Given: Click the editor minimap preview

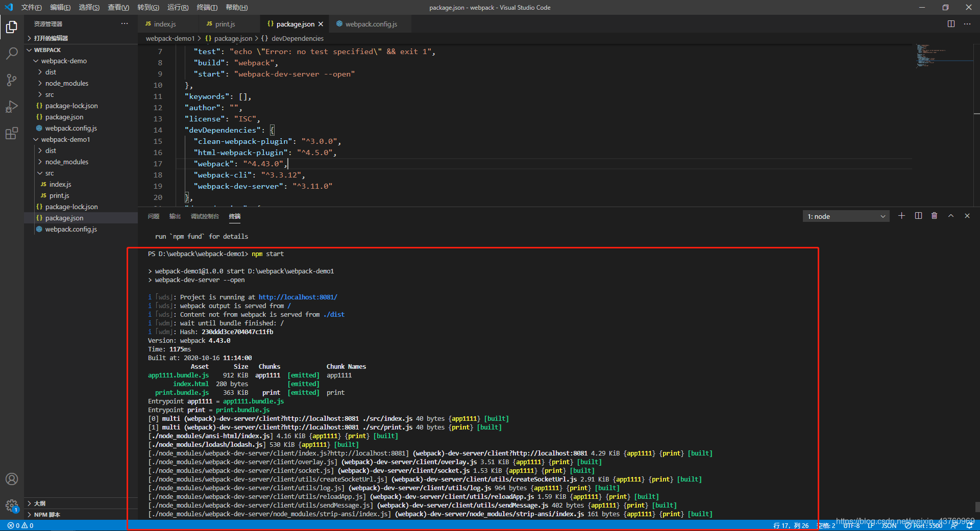Looking at the screenshot, I should tap(943, 56).
